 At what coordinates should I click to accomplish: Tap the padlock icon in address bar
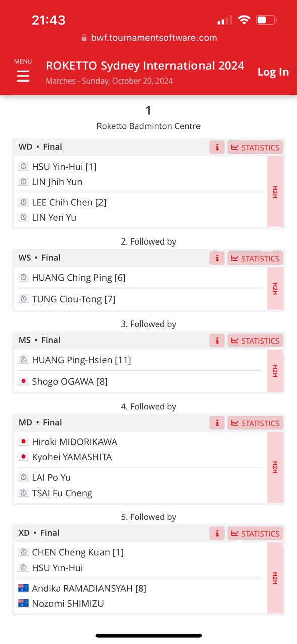click(84, 38)
